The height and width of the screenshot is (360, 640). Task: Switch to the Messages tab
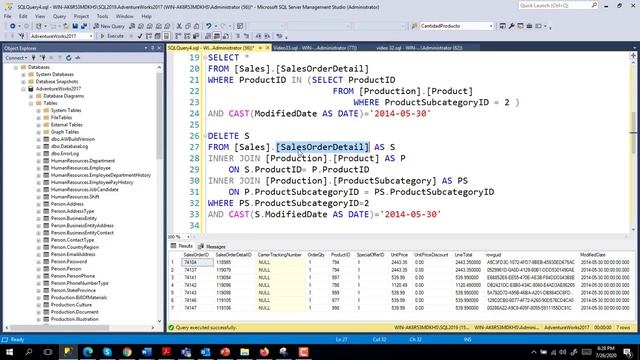tap(212, 247)
